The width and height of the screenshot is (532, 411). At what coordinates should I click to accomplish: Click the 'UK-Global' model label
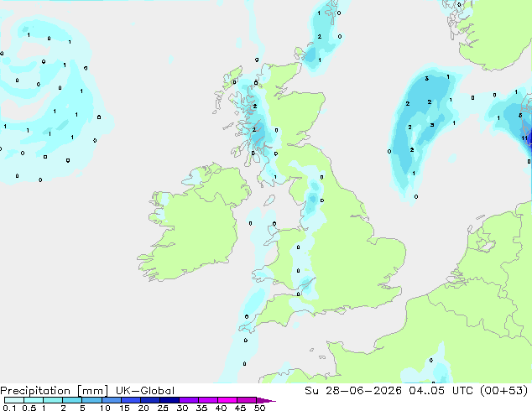click(x=145, y=391)
